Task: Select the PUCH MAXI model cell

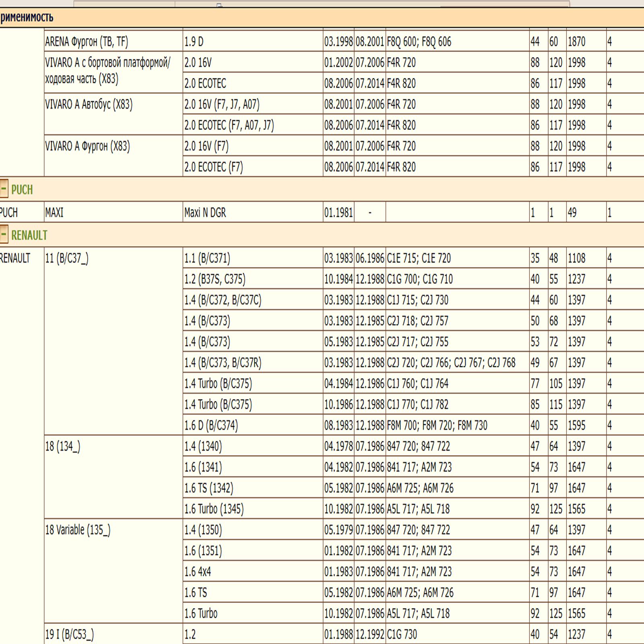Action: (x=54, y=212)
